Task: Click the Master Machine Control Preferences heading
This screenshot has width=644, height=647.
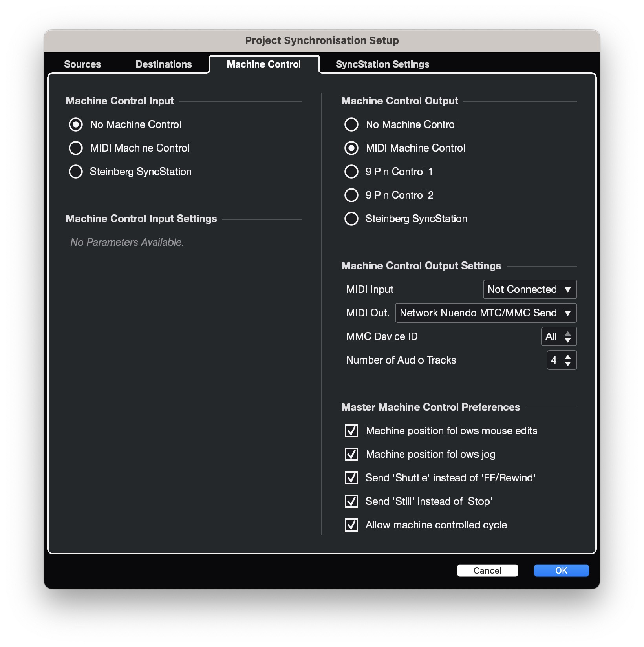Action: click(x=431, y=407)
